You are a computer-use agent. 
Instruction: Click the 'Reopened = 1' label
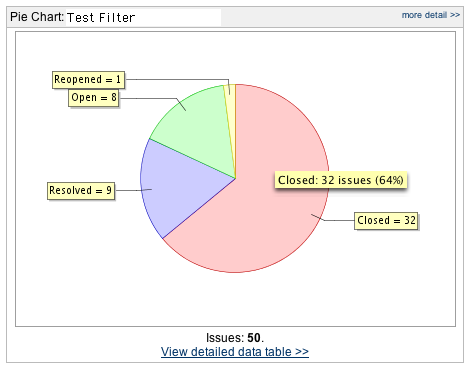88,80
